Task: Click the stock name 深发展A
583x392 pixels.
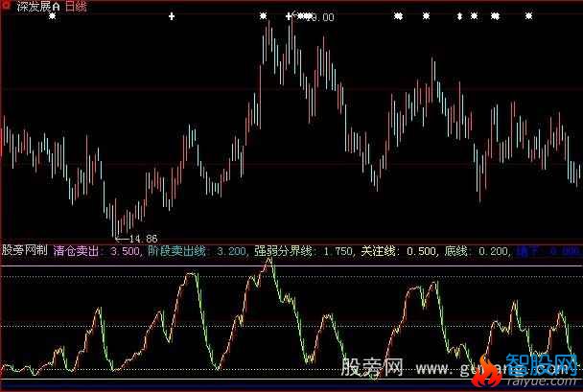Action: [x=38, y=7]
